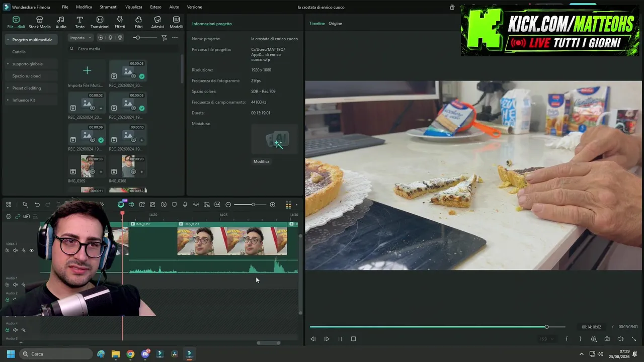Take a snapshot of the preview
Viewport: 644px width, 362px height.
pyautogui.click(x=607, y=339)
